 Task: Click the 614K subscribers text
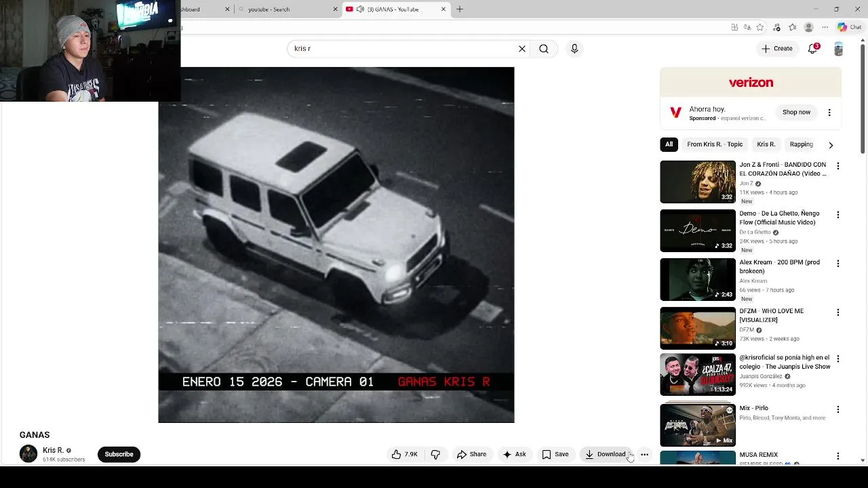pos(64,460)
